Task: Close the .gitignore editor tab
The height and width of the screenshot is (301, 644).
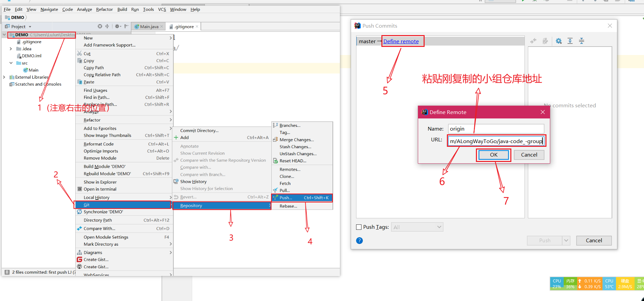Action: click(x=197, y=26)
